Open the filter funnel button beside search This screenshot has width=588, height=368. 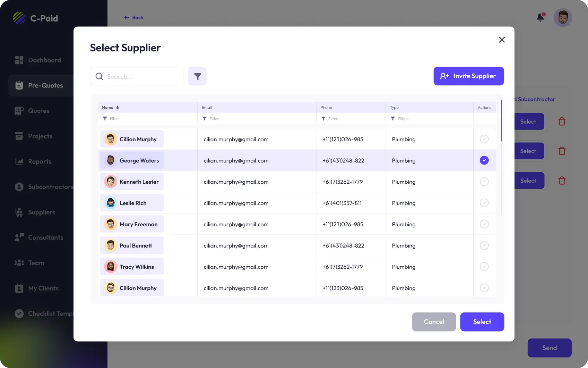(x=197, y=76)
